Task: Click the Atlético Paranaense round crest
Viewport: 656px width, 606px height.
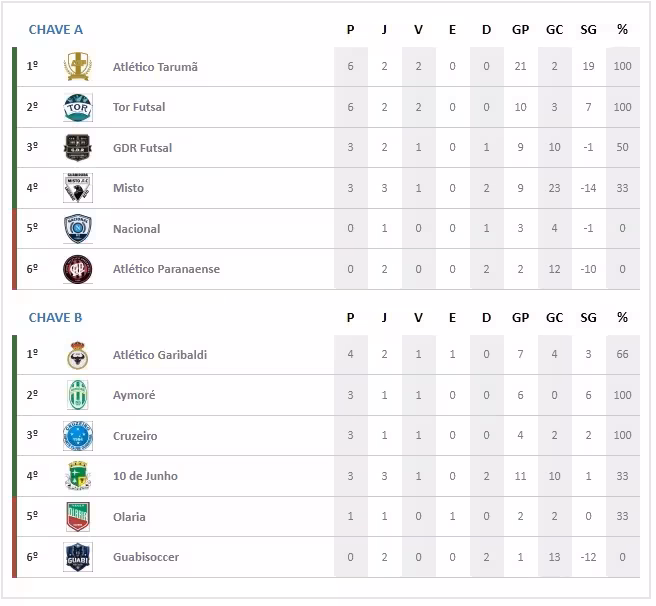Action: 77,269
